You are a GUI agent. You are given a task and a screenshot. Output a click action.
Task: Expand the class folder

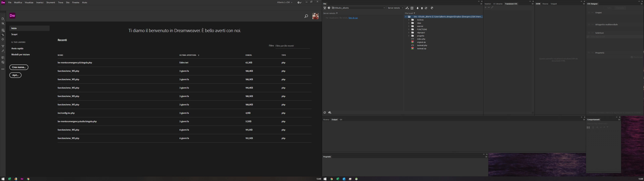coord(409,23)
